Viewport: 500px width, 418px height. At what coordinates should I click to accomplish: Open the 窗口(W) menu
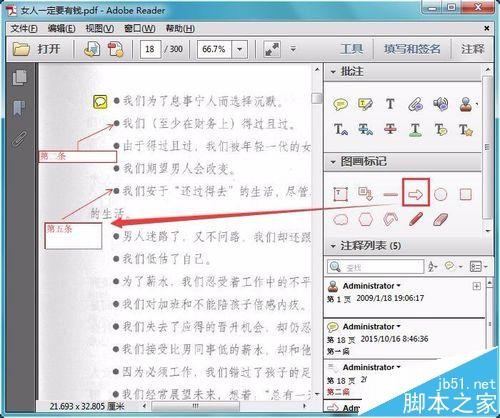(140, 28)
